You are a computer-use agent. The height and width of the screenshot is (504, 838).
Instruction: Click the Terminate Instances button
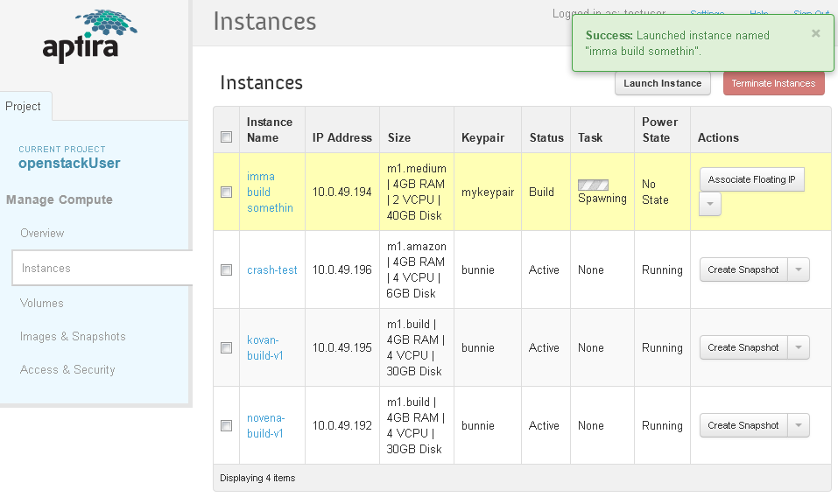[x=773, y=83]
